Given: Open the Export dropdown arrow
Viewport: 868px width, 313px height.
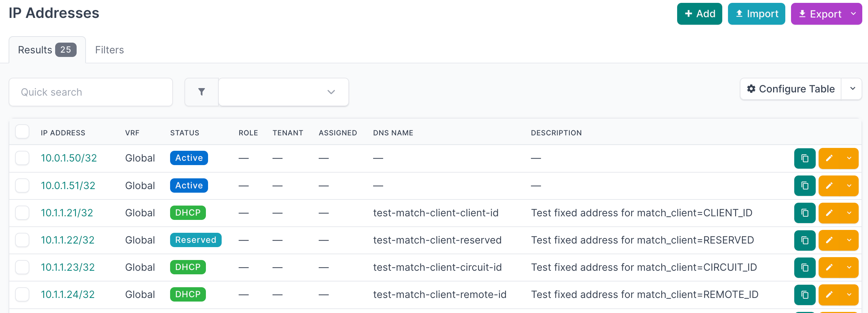Looking at the screenshot, I should 854,14.
